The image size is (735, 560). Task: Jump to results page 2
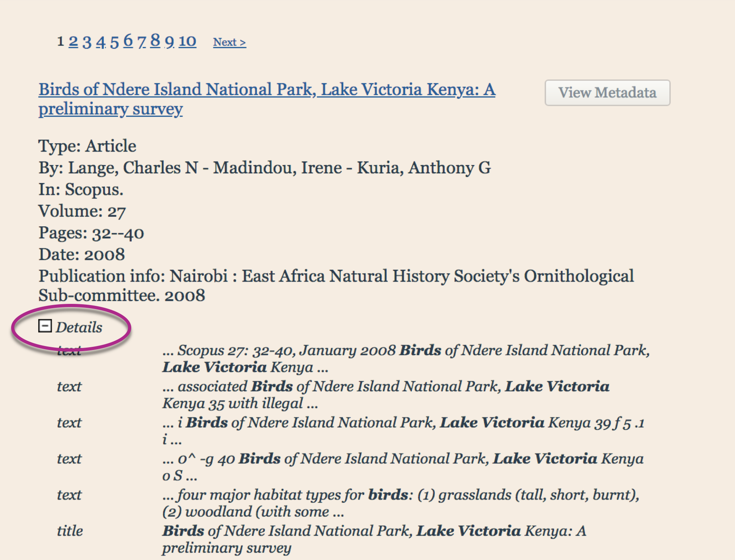(73, 41)
